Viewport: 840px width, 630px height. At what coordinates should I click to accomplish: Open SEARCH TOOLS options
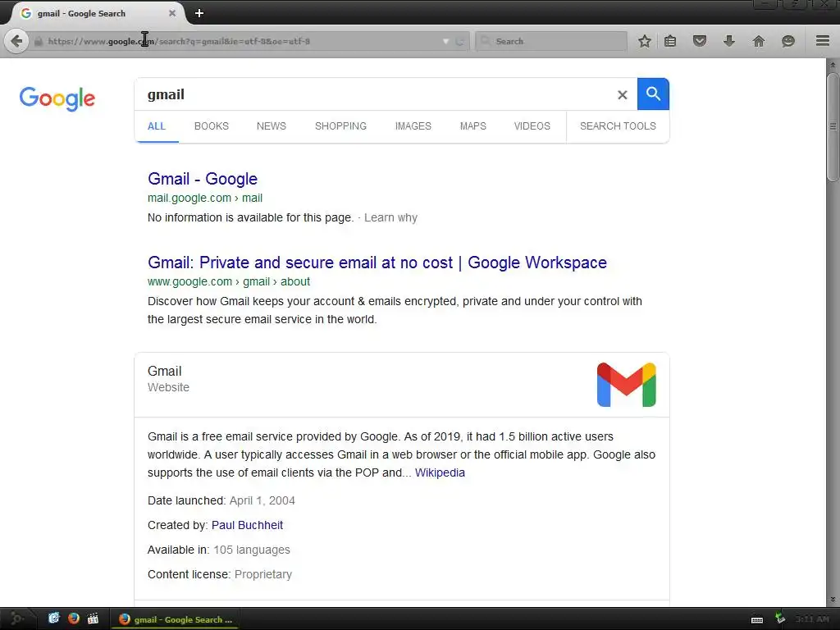pyautogui.click(x=618, y=126)
